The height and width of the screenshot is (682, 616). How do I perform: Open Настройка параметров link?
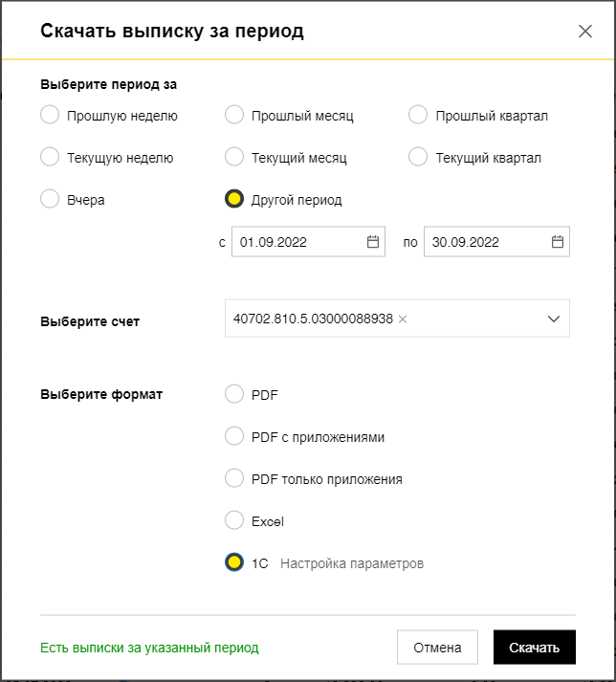351,563
